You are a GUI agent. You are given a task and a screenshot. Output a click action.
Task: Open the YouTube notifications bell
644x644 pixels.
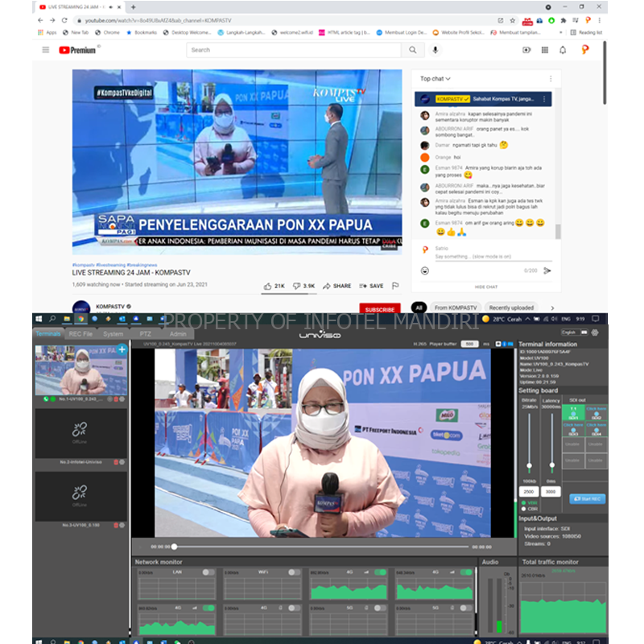(x=563, y=50)
